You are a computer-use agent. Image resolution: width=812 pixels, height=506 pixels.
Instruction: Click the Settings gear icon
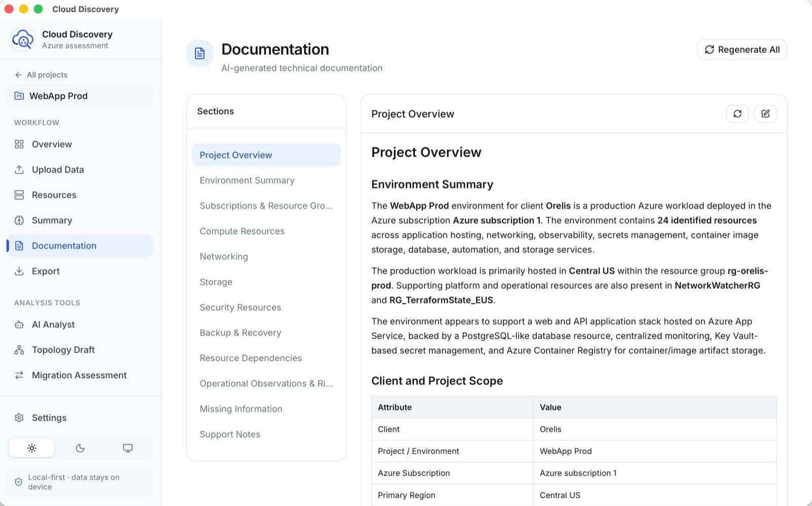pos(19,418)
